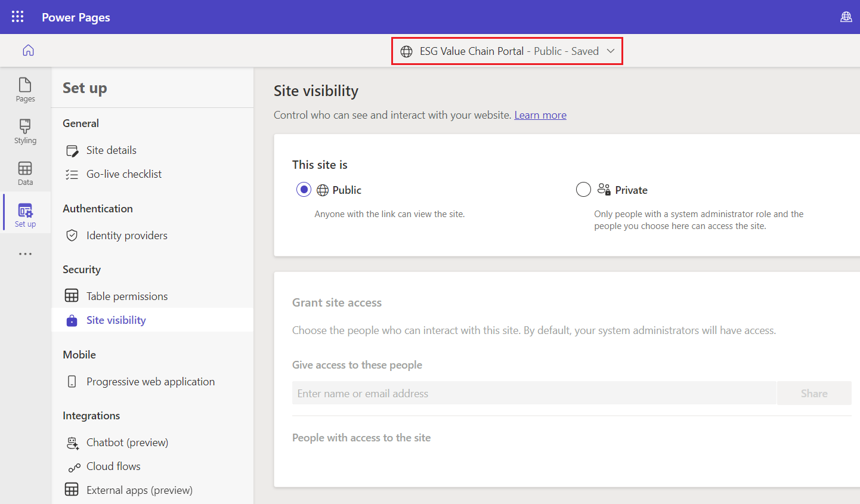Click the External apps (preview) icon
The width and height of the screenshot is (860, 504).
click(x=72, y=490)
